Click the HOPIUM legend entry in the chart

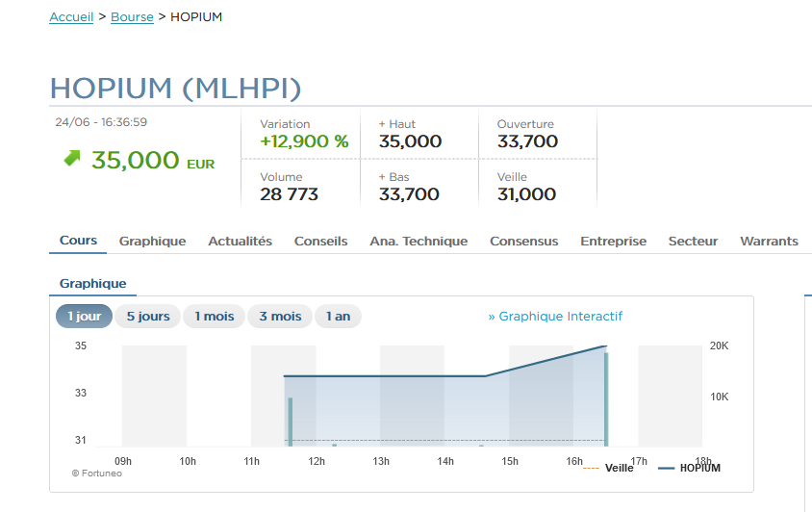[689, 468]
